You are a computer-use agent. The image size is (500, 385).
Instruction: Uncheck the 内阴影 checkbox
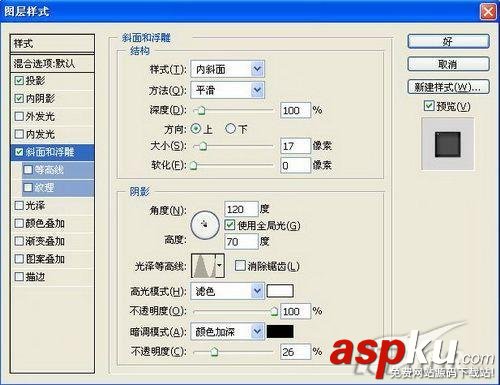[19, 98]
